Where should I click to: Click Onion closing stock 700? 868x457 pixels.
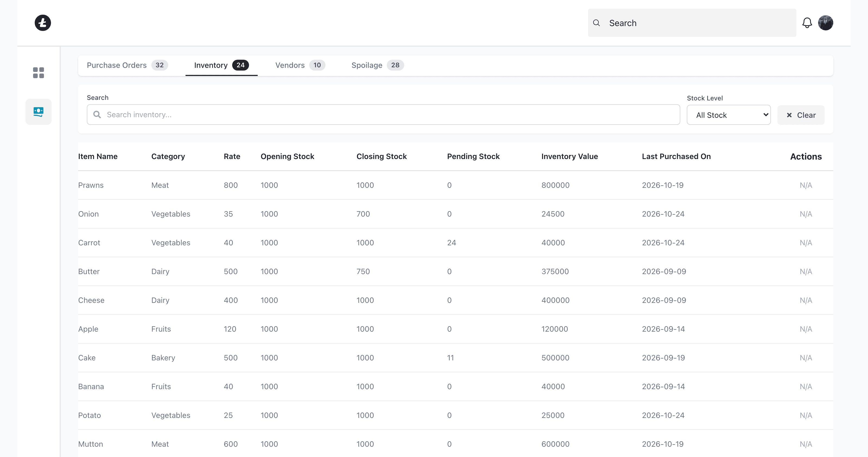click(x=363, y=214)
